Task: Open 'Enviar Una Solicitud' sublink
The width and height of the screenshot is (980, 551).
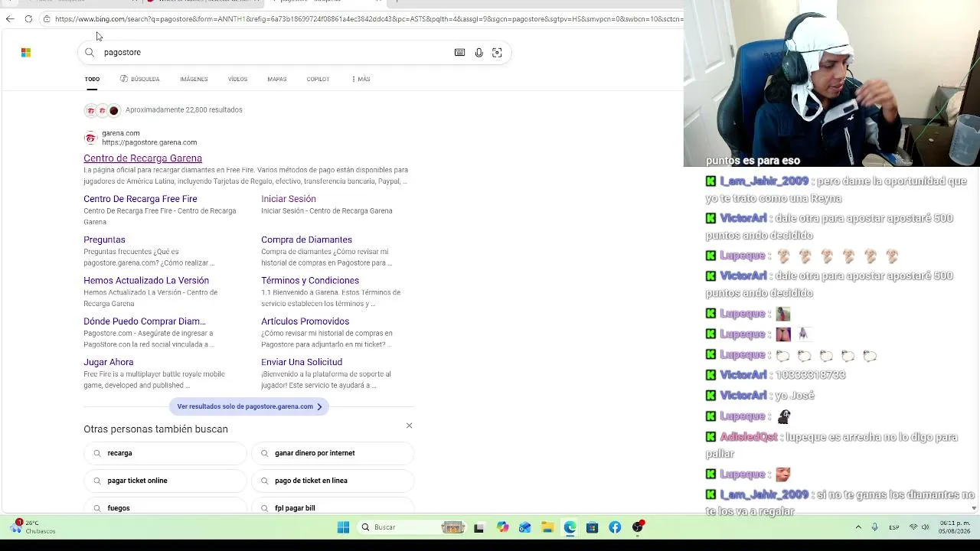Action: click(302, 362)
